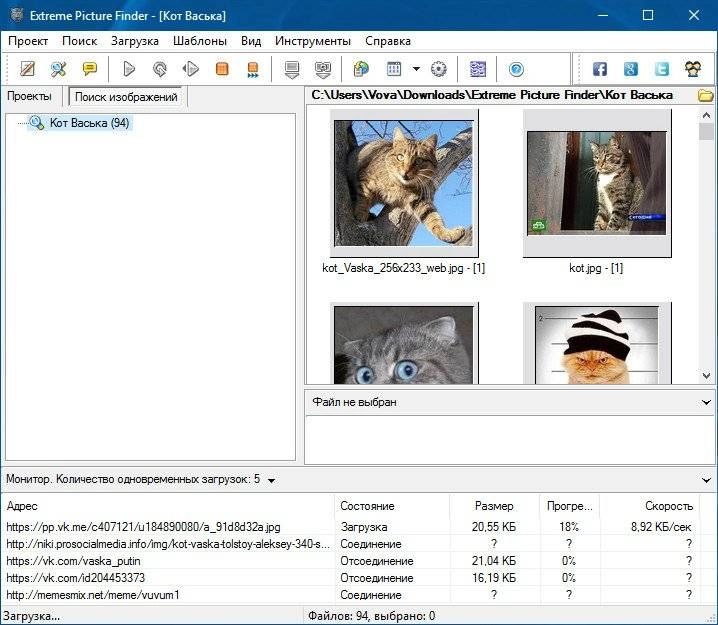Share via the Google icon

[x=631, y=69]
